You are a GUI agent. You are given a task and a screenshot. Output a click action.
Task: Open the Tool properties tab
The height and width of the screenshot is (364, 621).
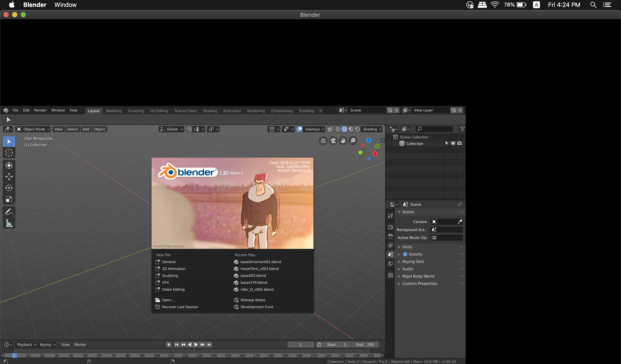(390, 216)
